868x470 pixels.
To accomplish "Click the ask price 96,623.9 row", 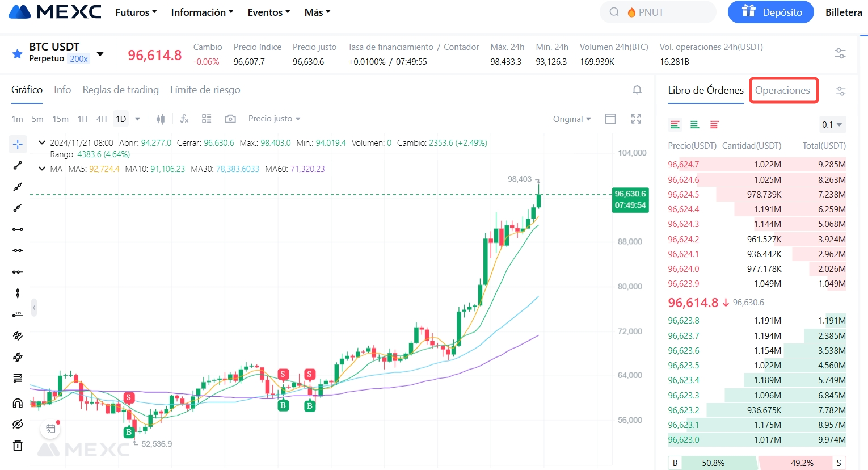I will click(x=757, y=284).
